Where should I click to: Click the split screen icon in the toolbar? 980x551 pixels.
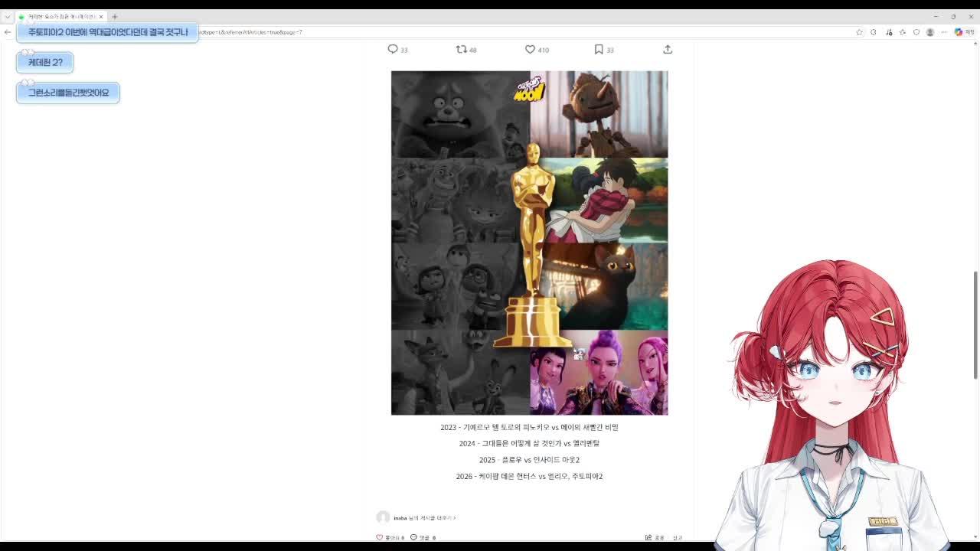tap(873, 32)
